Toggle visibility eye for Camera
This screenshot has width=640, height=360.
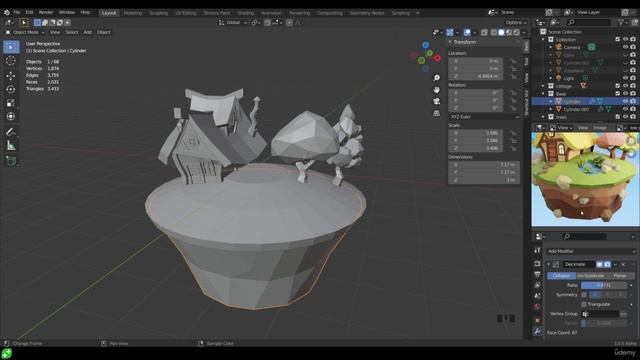(625, 47)
